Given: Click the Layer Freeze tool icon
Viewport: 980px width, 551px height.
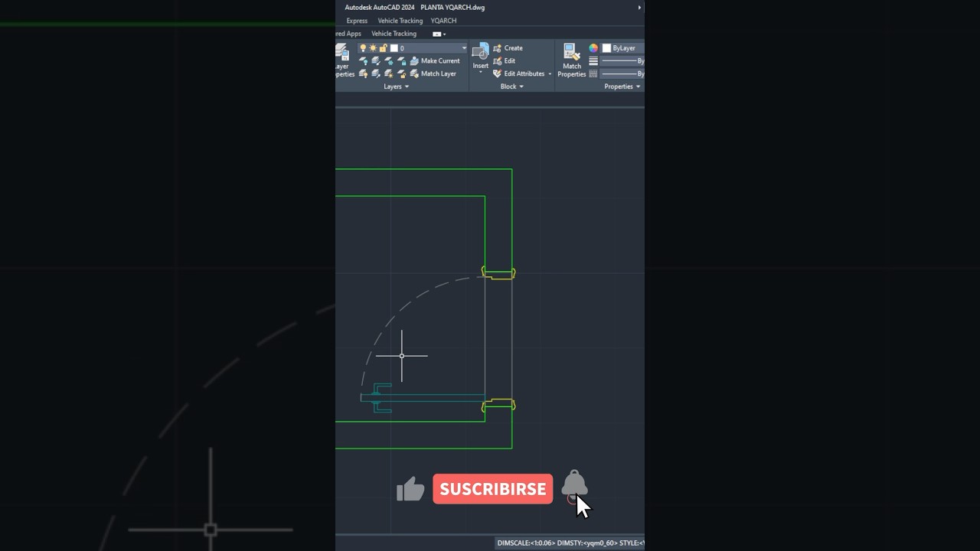Looking at the screenshot, I should click(389, 61).
